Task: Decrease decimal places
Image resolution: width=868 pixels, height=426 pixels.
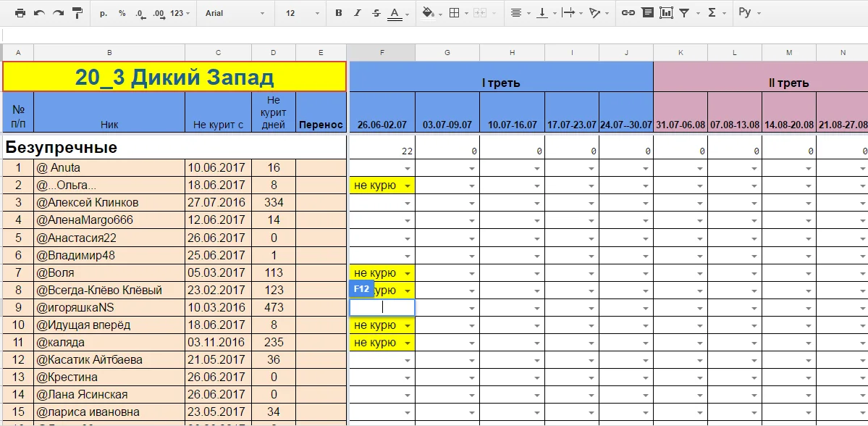Action: coord(140,13)
